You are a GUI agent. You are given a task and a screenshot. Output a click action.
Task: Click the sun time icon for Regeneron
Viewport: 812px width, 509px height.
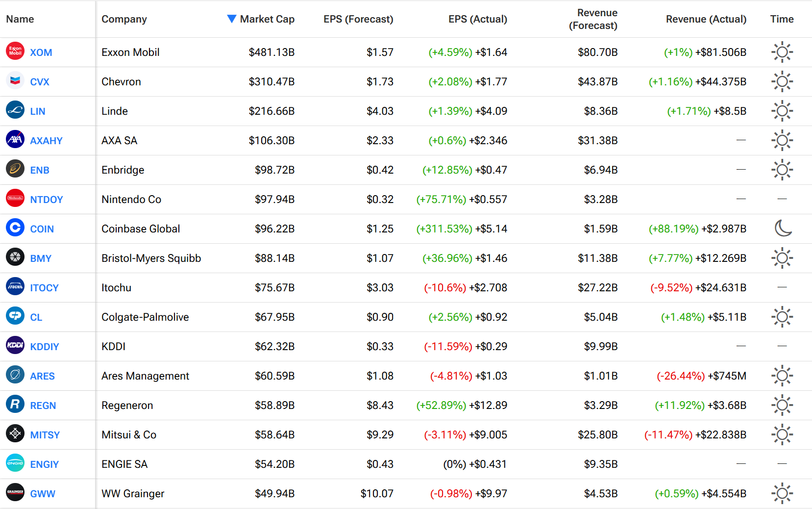[x=782, y=405]
